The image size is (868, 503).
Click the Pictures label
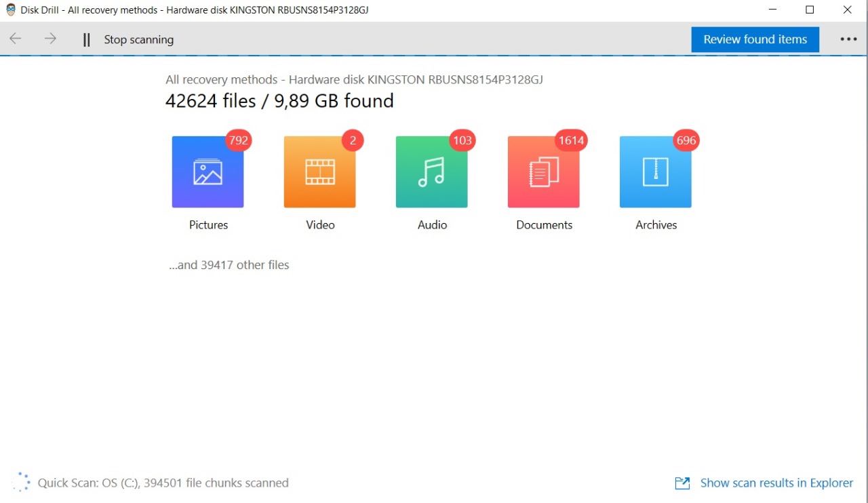[208, 225]
